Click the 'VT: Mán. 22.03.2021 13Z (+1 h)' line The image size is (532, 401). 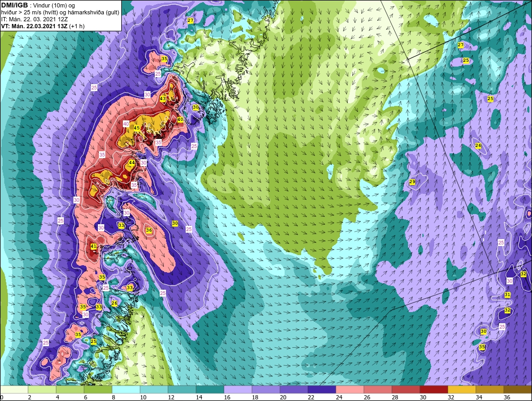[x=43, y=26]
